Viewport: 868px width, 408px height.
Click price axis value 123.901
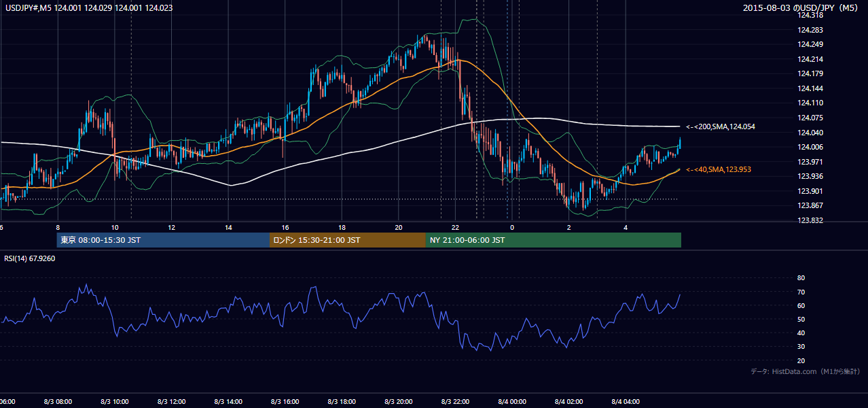(x=811, y=191)
